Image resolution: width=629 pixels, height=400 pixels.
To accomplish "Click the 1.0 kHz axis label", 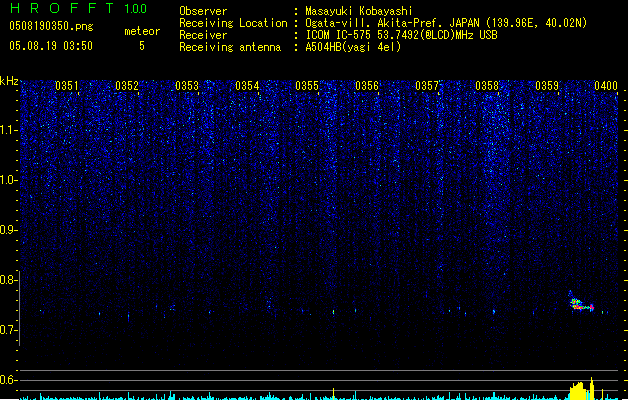I will point(8,180).
